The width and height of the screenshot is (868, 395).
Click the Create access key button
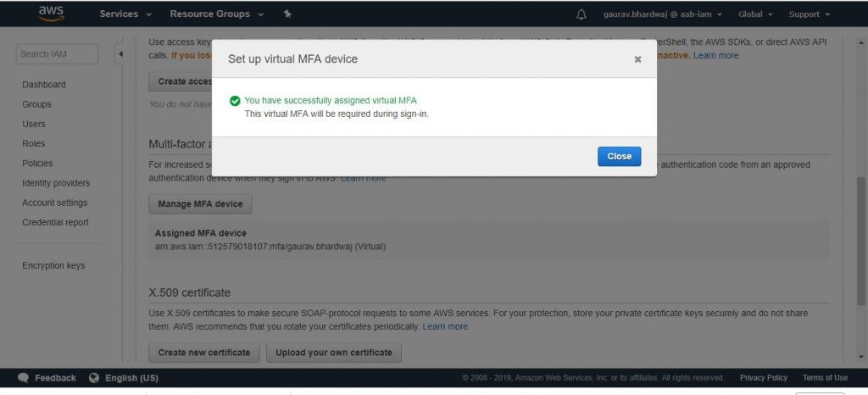pyautogui.click(x=181, y=81)
